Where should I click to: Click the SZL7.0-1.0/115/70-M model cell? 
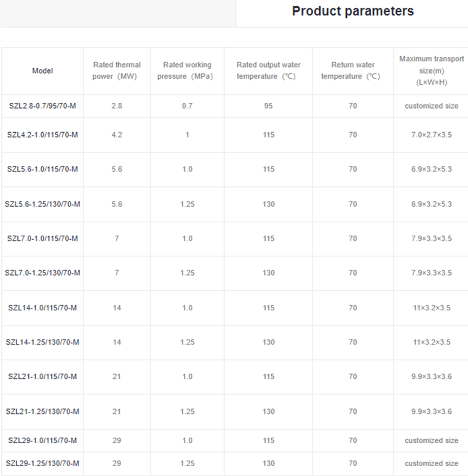tap(43, 238)
